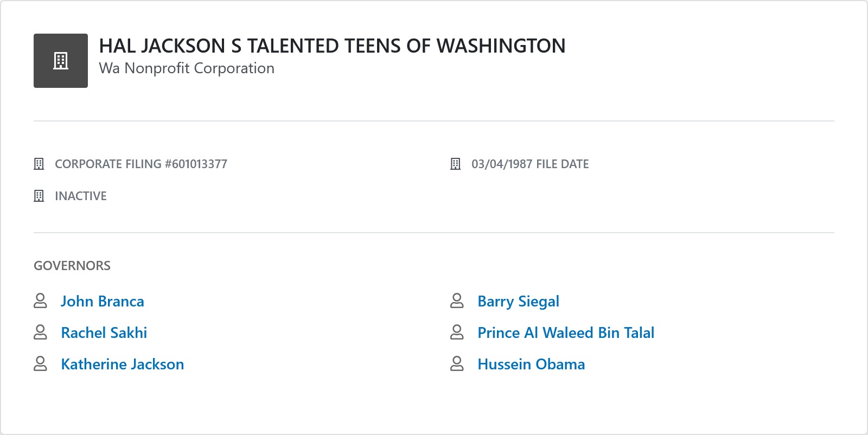
Task: Open the Katherine Jackson governor link
Action: point(123,364)
